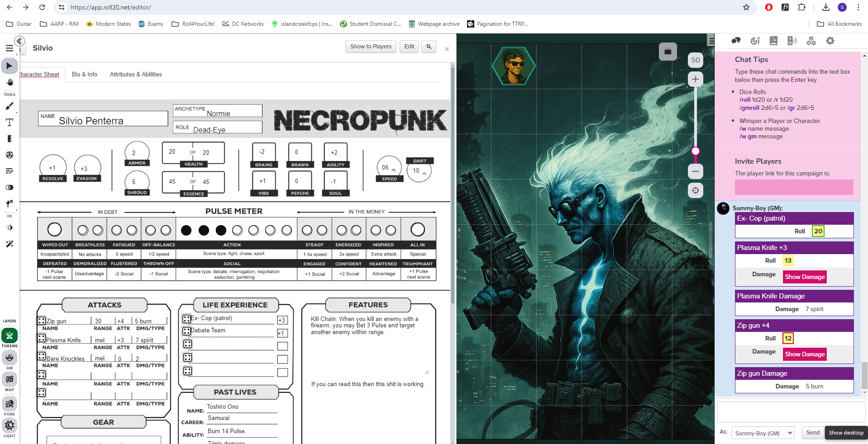Toggle the first Fatigued pulse circle
The height and width of the screenshot is (444, 868).
[x=116, y=231]
